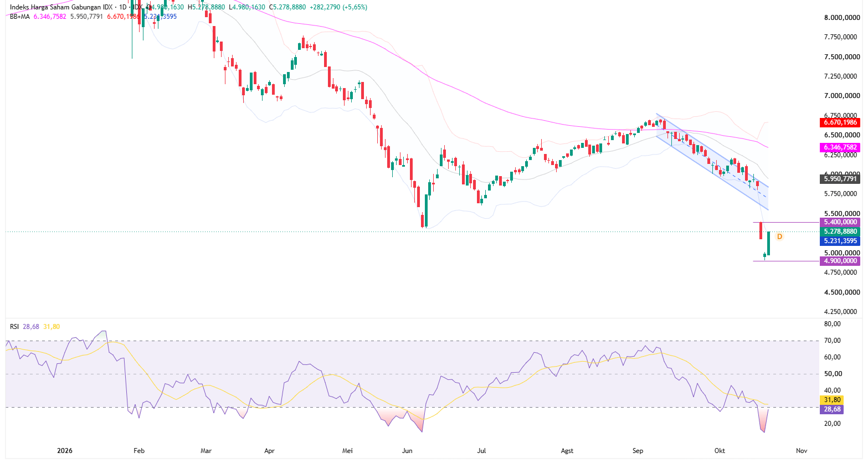Click the Nov label on time axis
The image size is (868, 463).
pyautogui.click(x=802, y=451)
